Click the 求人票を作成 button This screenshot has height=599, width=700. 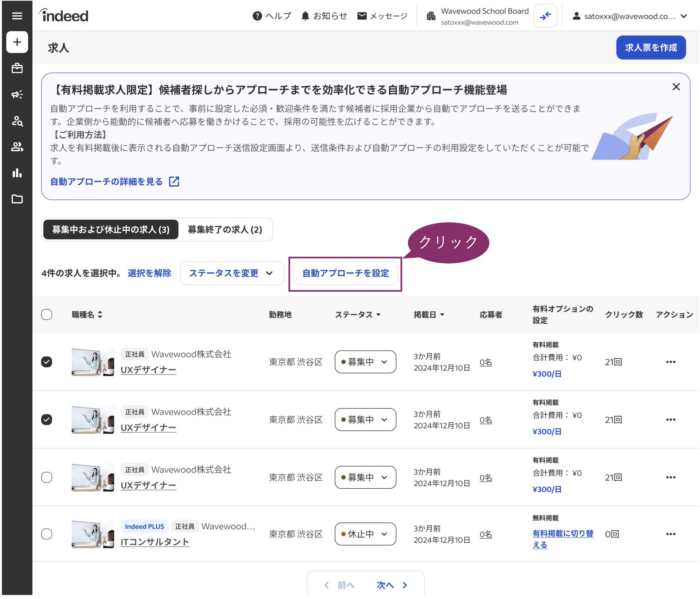point(651,48)
